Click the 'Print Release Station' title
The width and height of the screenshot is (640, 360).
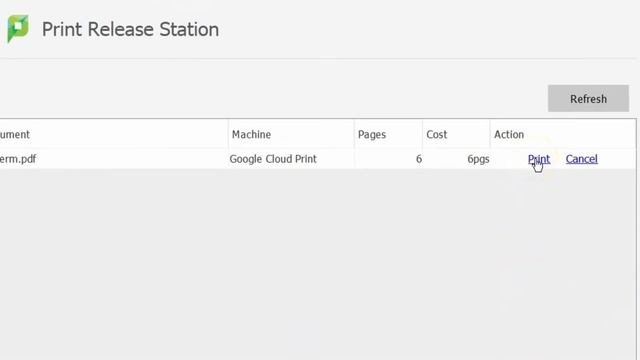(131, 29)
